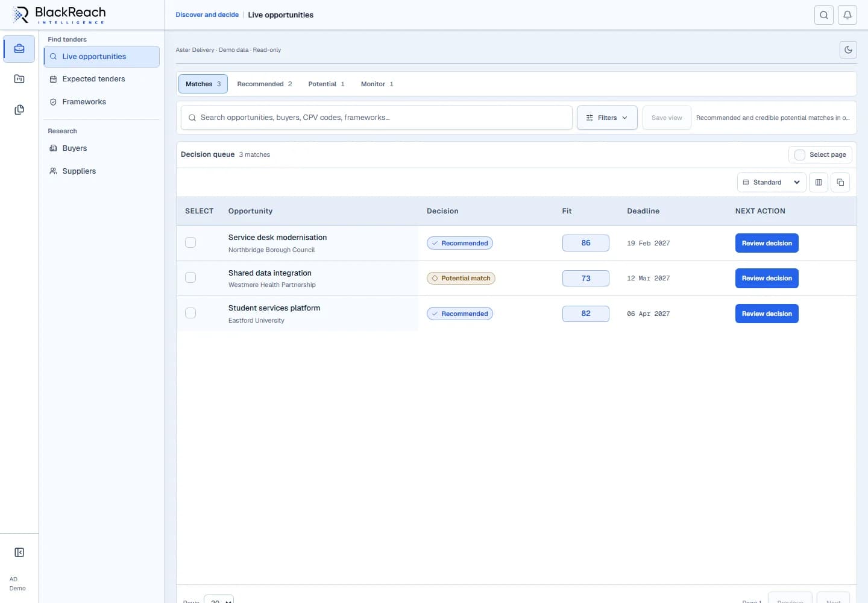Switch to the Matches tab
The image size is (868, 603).
203,84
